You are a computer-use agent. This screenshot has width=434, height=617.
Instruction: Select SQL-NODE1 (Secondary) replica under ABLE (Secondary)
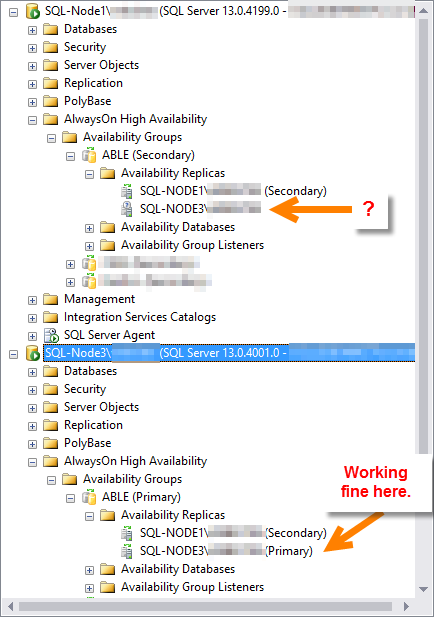pos(233,191)
